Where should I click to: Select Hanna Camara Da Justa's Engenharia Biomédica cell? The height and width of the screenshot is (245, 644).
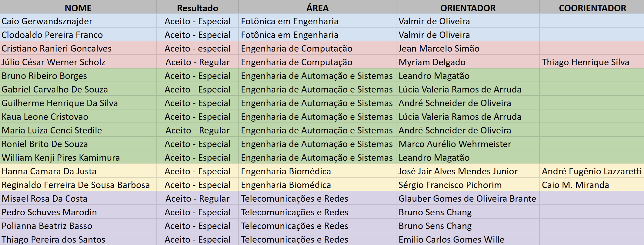click(286, 171)
